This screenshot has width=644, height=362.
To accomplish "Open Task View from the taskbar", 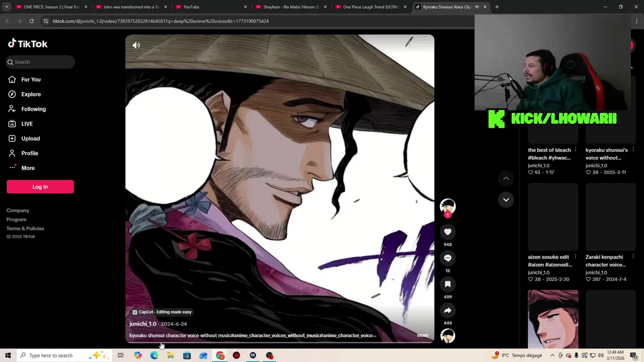I will point(121,355).
